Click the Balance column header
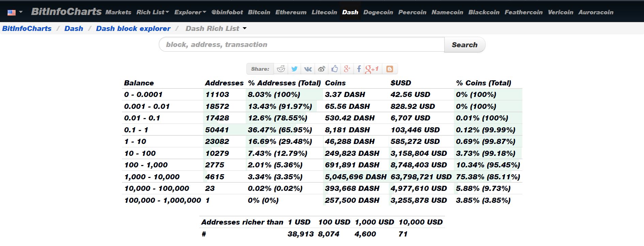Viewport: 644px width, 246px height. pos(139,83)
